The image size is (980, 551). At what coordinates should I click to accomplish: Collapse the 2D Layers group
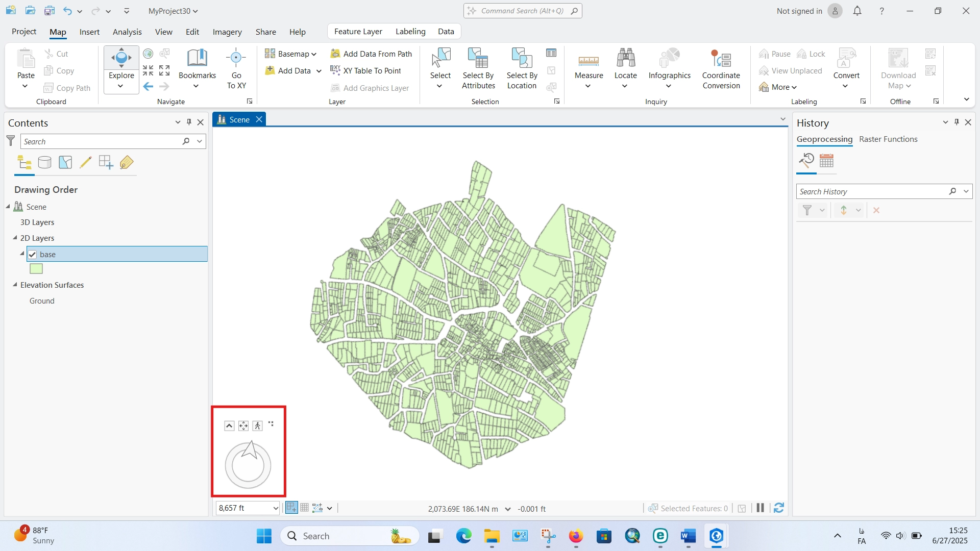click(x=15, y=238)
